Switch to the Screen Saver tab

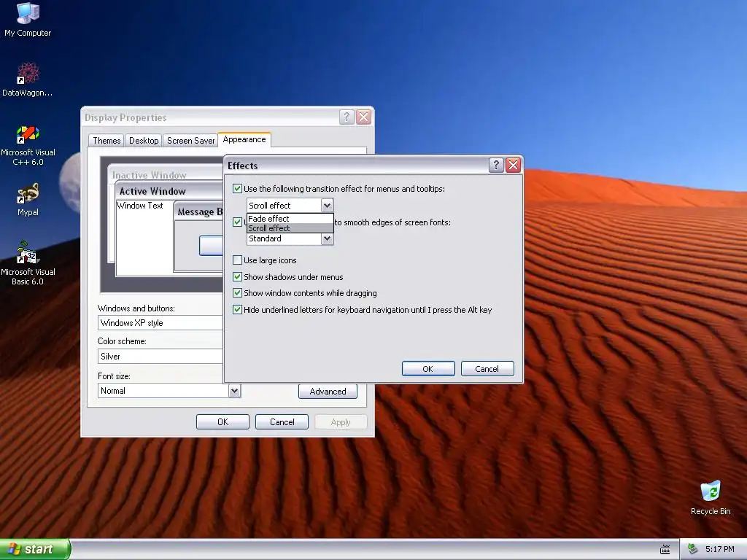coord(190,141)
